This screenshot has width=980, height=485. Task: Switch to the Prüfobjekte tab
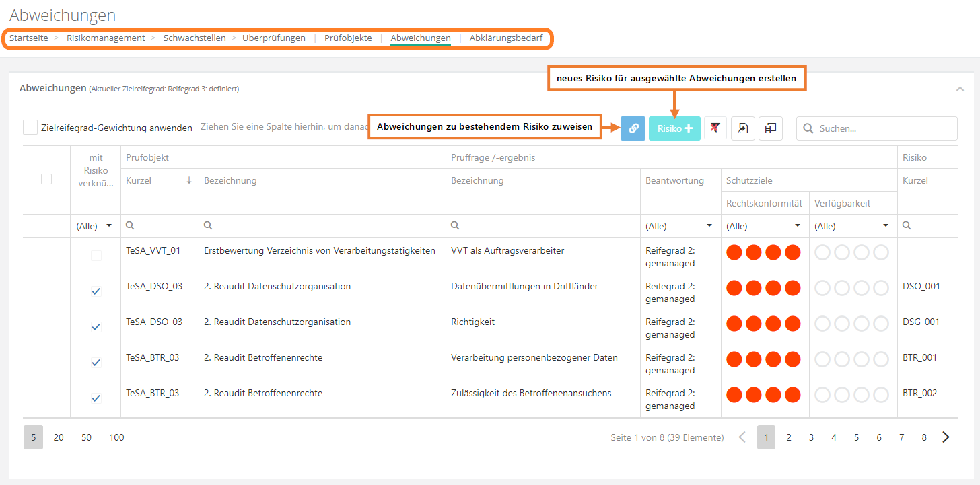point(348,38)
